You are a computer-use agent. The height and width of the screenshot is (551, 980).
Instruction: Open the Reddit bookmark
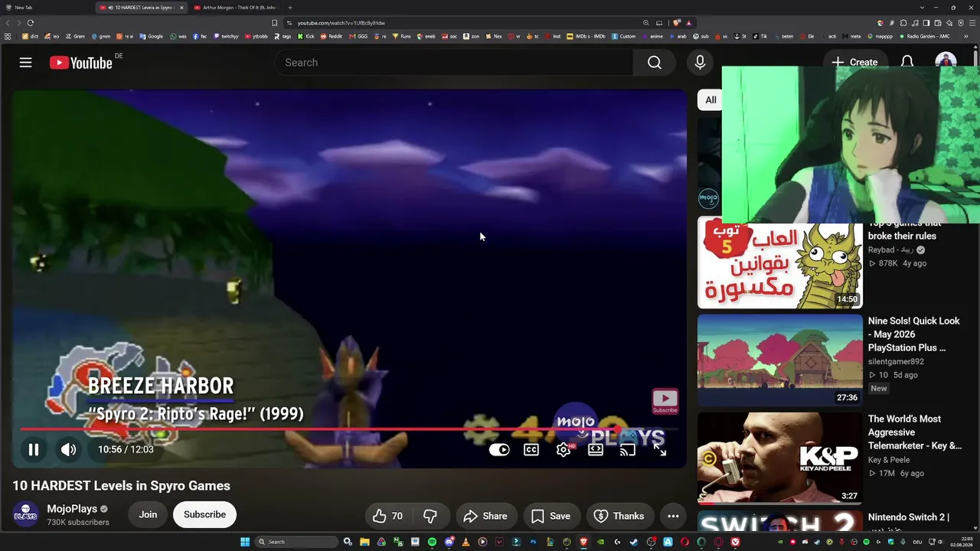coord(331,36)
